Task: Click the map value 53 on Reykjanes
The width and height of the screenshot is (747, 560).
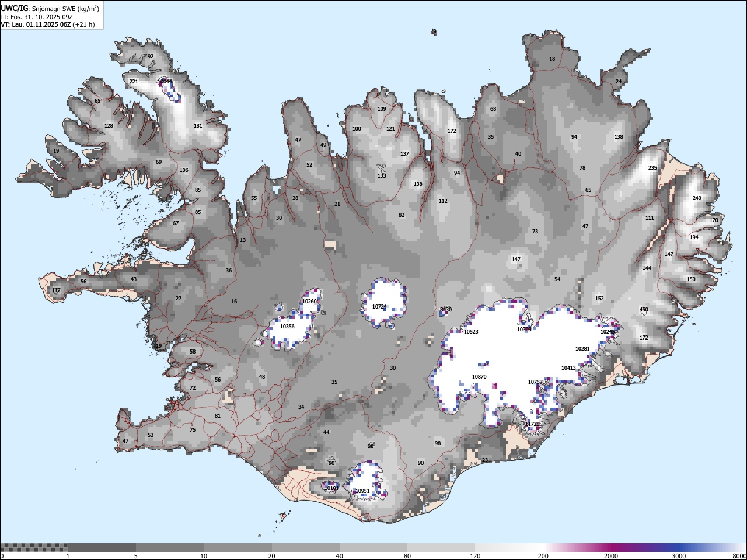Action: 151,435
